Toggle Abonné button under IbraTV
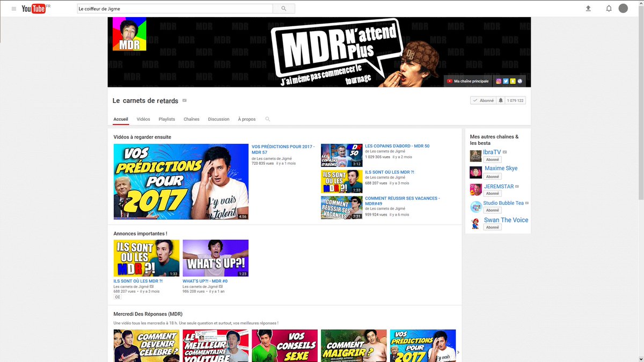This screenshot has width=644, height=362. point(493,159)
